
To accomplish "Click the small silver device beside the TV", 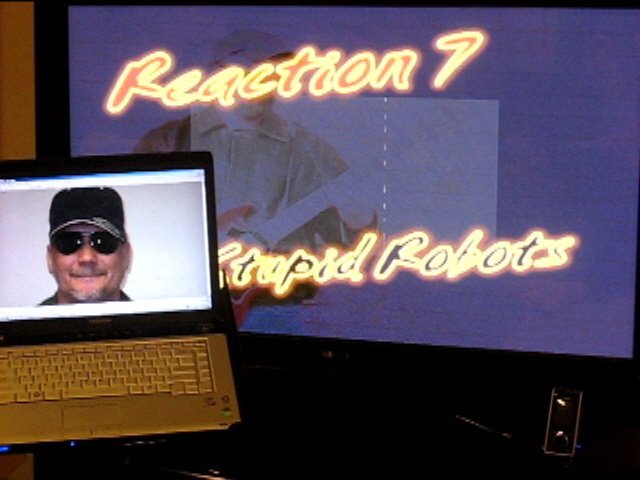I will pos(561,421).
